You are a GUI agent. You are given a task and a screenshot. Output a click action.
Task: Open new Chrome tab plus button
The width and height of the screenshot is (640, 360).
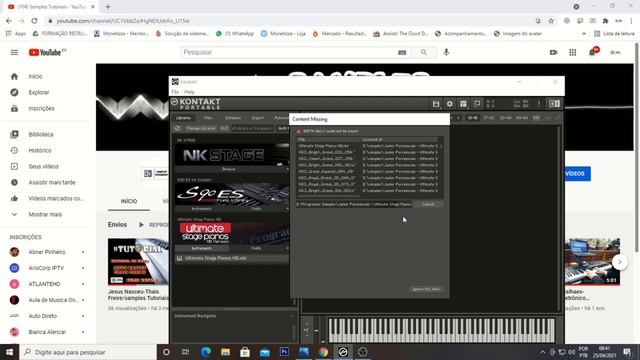click(x=108, y=7)
